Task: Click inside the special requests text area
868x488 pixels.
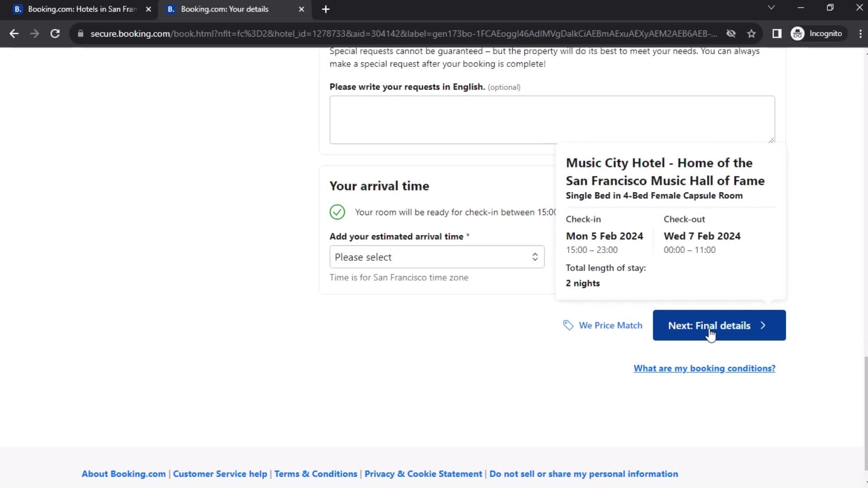Action: (x=552, y=120)
